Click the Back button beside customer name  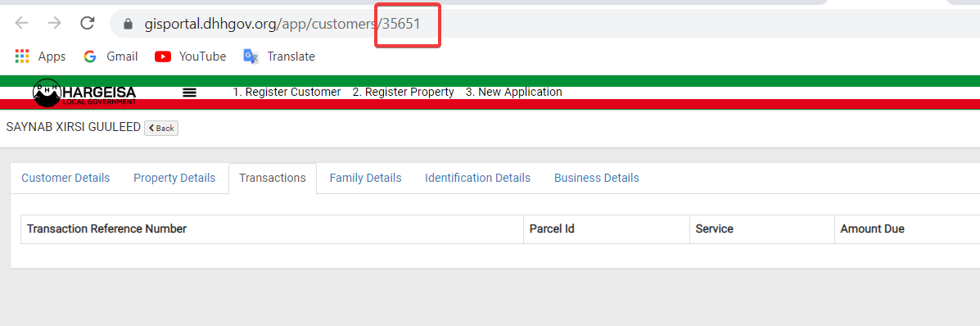coord(161,128)
